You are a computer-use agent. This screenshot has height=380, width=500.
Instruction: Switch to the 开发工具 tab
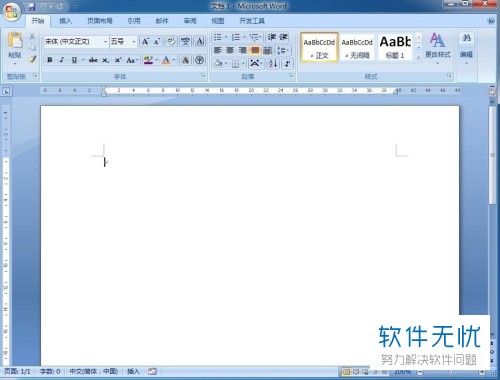[x=252, y=21]
